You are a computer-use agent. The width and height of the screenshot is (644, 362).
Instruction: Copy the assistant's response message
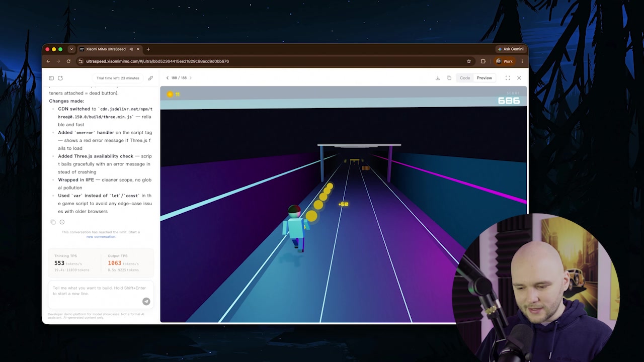(53, 222)
